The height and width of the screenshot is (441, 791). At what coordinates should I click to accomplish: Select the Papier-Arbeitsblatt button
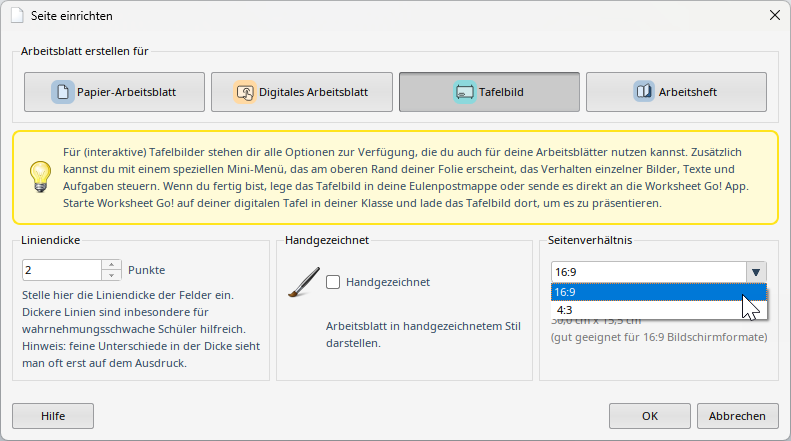115,92
